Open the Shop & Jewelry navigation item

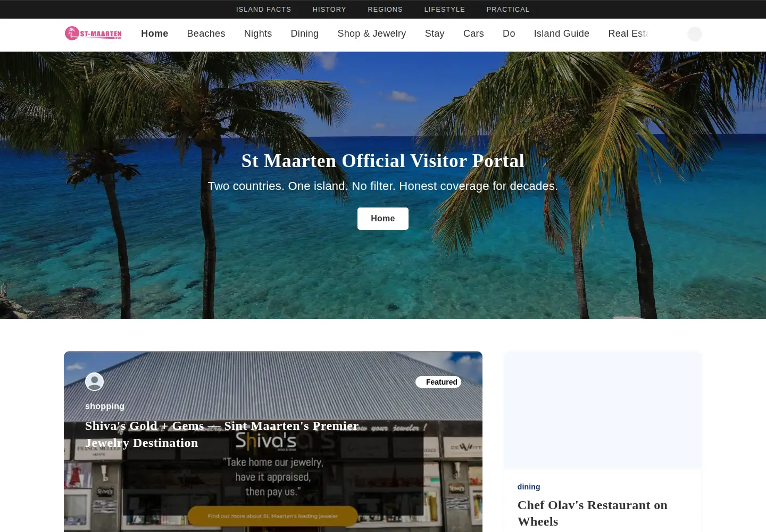point(372,34)
